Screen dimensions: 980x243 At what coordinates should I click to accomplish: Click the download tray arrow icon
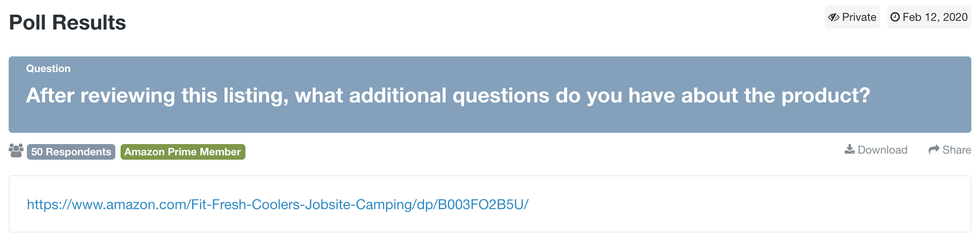(850, 150)
